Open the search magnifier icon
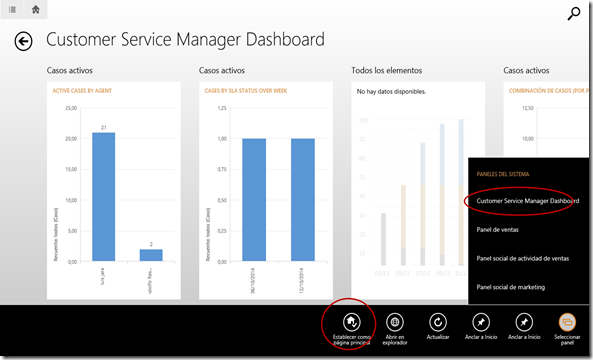Screen dimensions: 593x360 [x=573, y=14]
